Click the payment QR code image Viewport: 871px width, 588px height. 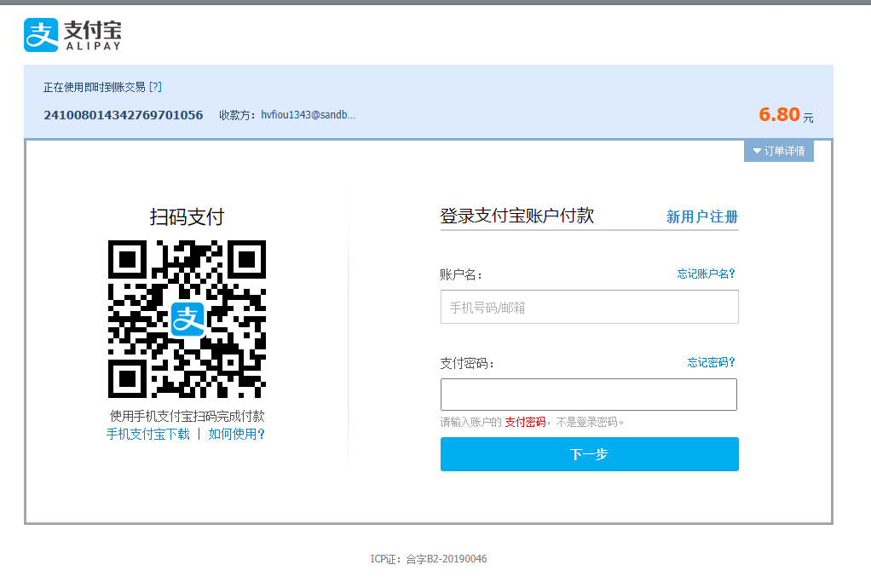point(187,319)
